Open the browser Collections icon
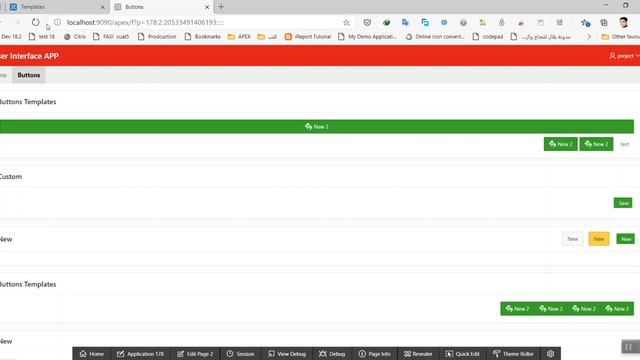The image size is (640, 360). tap(604, 23)
